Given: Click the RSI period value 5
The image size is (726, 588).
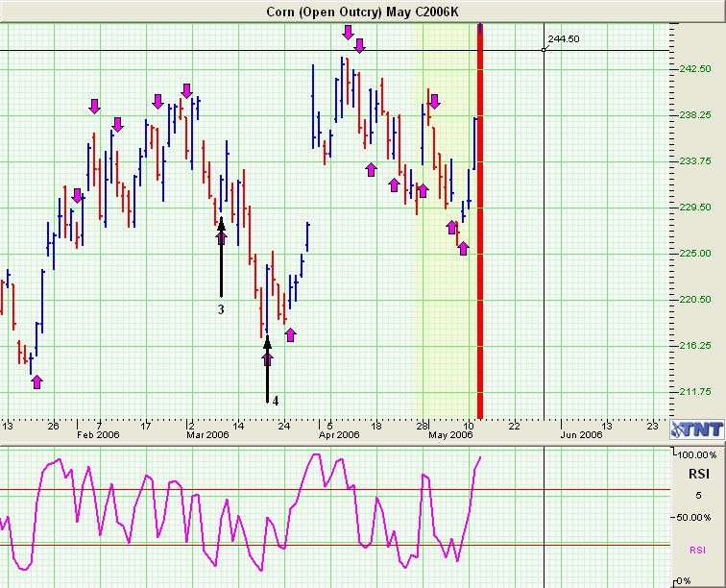Looking at the screenshot, I should click(x=699, y=496).
